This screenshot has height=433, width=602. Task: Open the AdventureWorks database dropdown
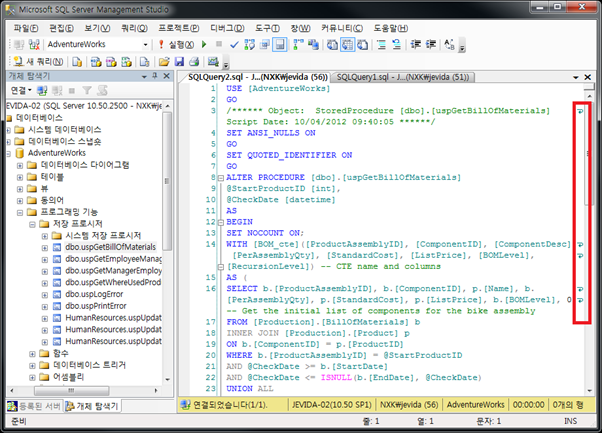tap(146, 45)
